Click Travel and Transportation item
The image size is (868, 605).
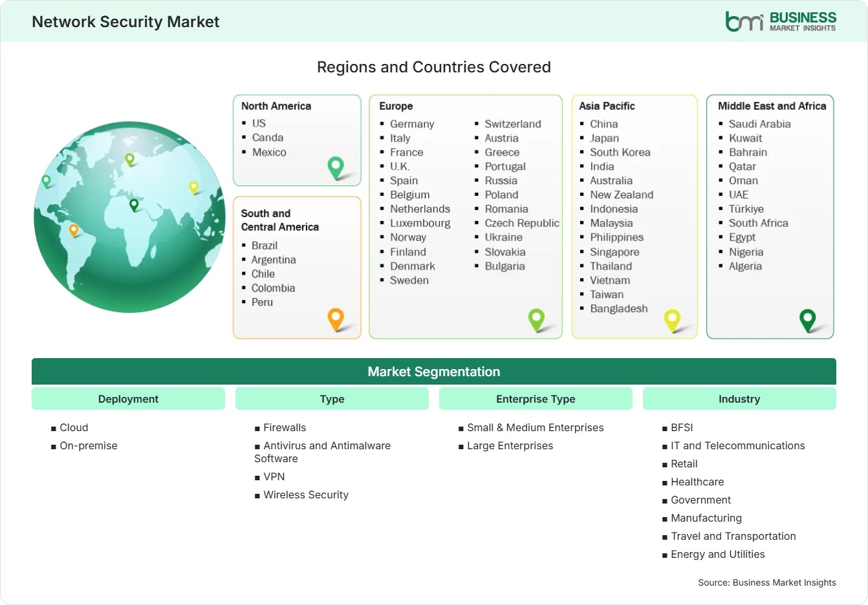click(x=733, y=536)
